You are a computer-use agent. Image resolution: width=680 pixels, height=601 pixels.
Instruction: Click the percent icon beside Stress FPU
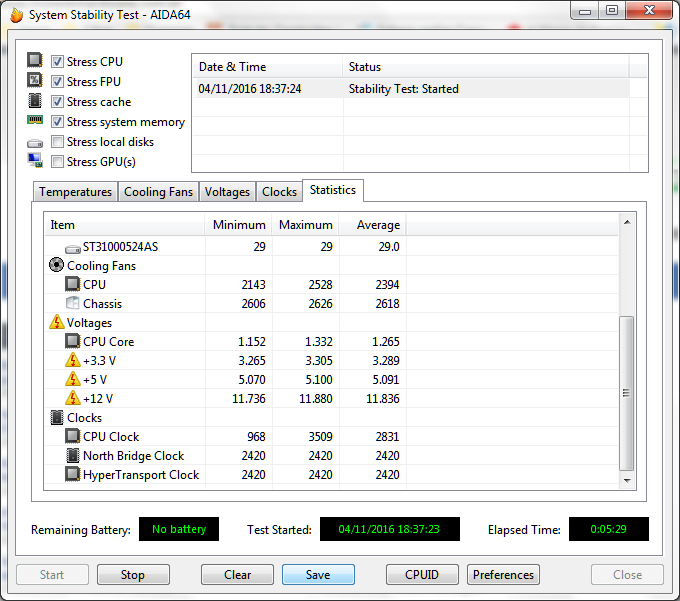click(x=35, y=80)
